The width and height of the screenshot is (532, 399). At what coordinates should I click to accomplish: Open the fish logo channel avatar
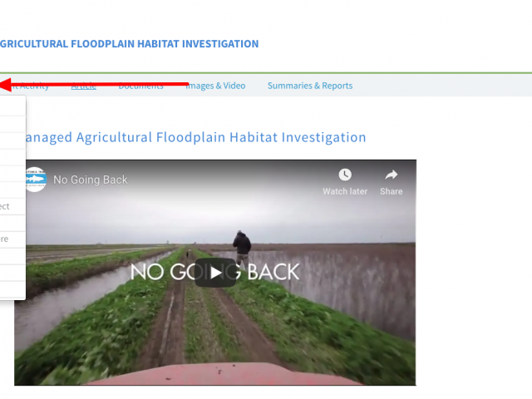coord(35,180)
